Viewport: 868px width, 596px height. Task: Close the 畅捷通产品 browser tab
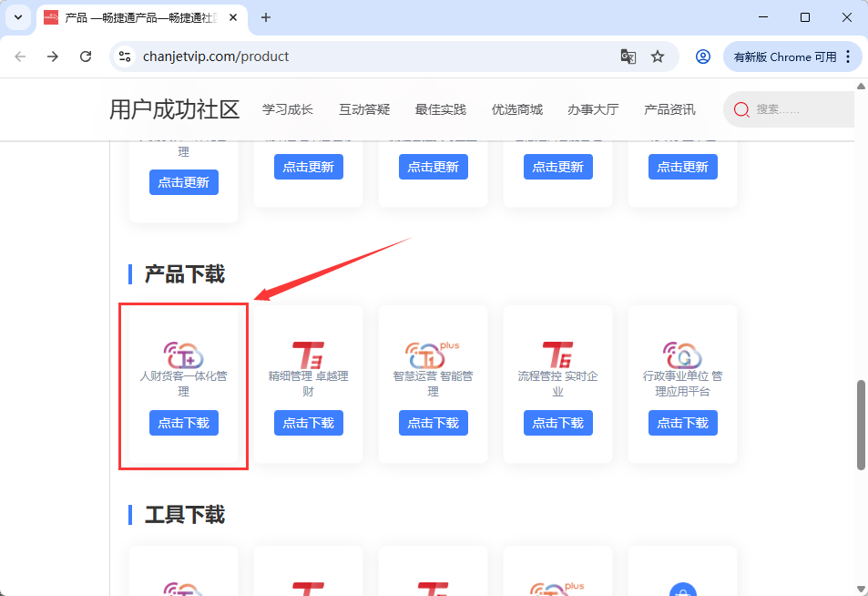tap(233, 17)
